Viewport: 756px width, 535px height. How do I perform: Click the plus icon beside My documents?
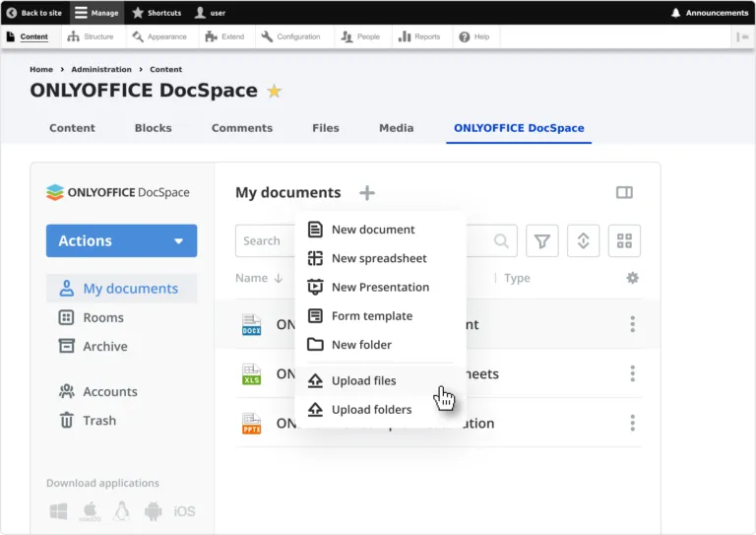pos(367,192)
